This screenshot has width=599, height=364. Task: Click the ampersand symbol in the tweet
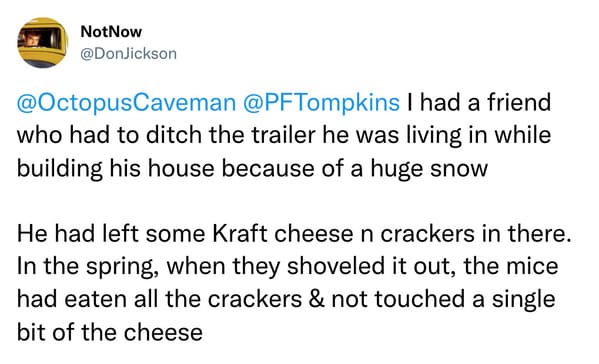click(x=316, y=299)
